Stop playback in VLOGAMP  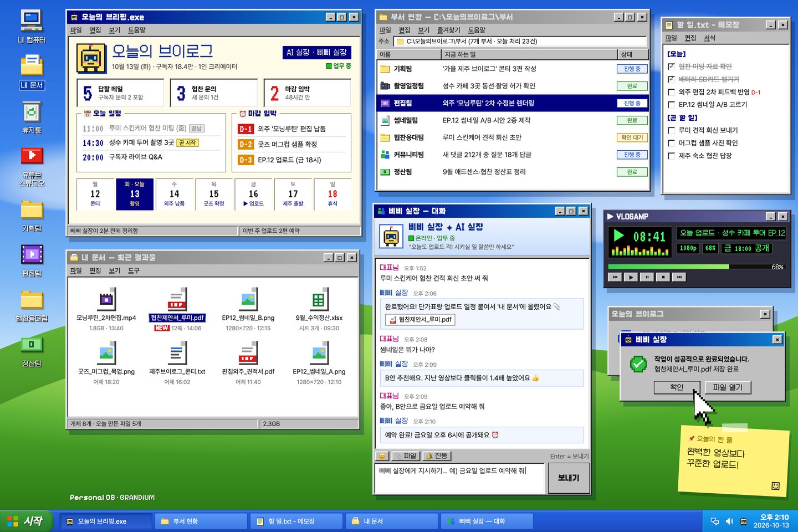663,277
